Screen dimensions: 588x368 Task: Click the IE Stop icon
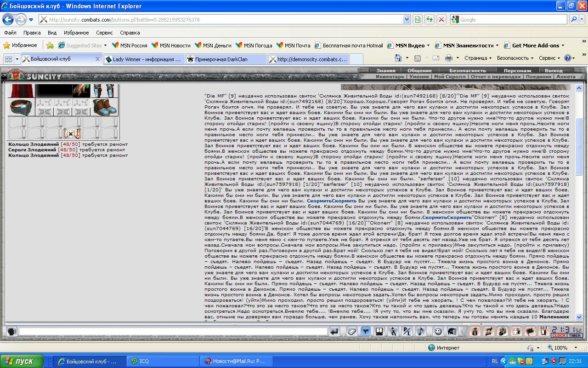tap(441, 19)
